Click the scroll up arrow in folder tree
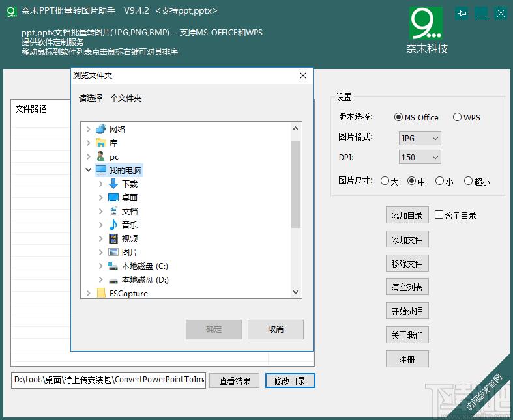Viewport: 513px width, 420px height. (x=295, y=128)
